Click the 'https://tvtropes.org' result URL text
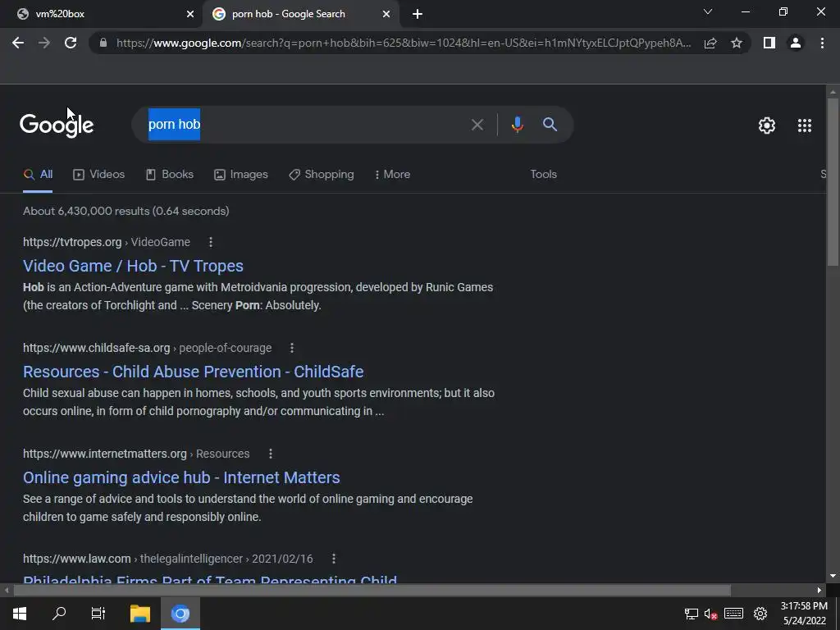The height and width of the screenshot is (630, 840). pos(72,242)
